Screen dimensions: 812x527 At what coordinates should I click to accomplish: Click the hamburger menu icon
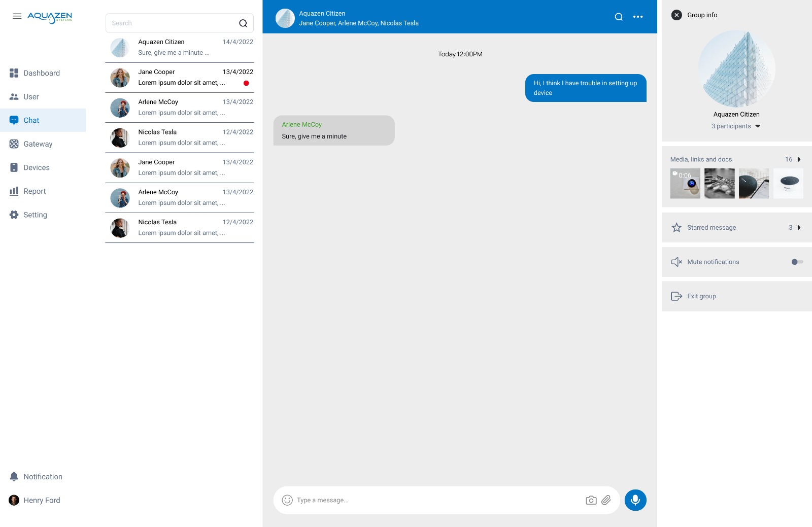(x=17, y=16)
